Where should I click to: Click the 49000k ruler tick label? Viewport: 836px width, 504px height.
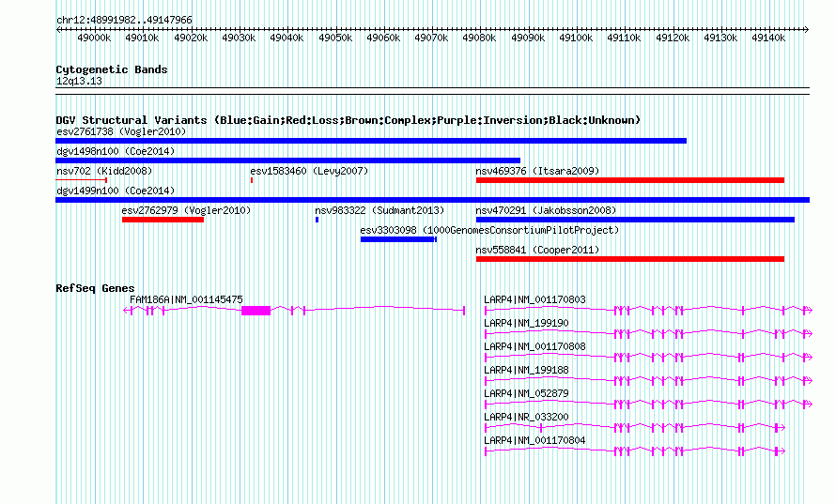[x=94, y=38]
